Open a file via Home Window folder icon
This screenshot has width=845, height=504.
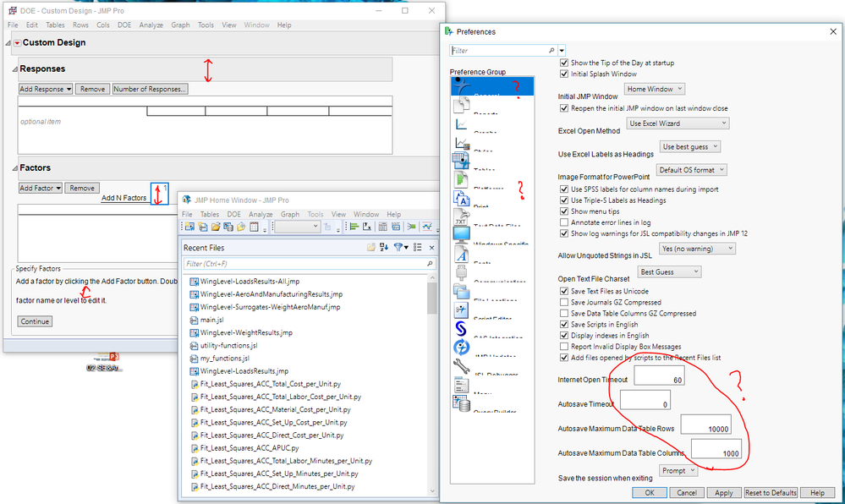point(370,246)
